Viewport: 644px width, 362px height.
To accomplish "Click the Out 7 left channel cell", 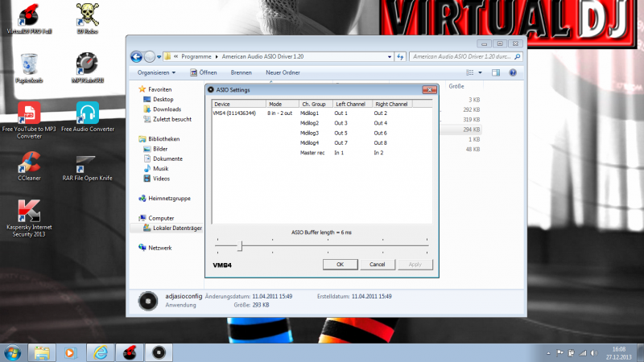I will point(341,143).
